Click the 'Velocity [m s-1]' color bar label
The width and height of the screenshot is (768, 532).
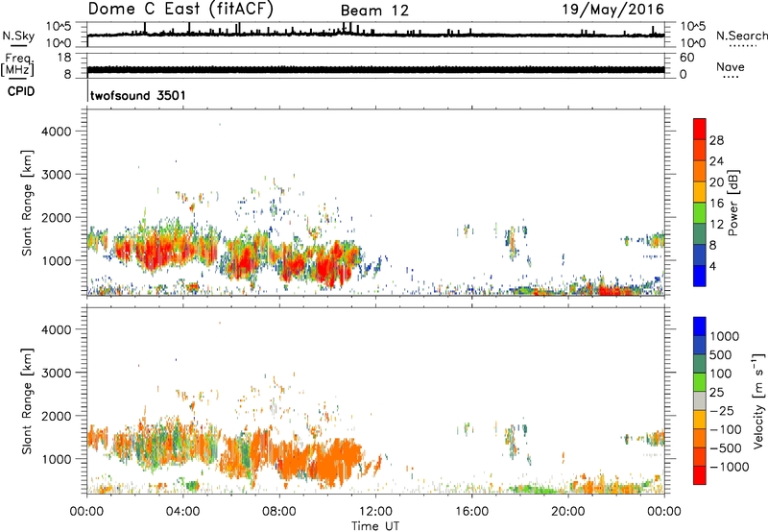click(758, 400)
